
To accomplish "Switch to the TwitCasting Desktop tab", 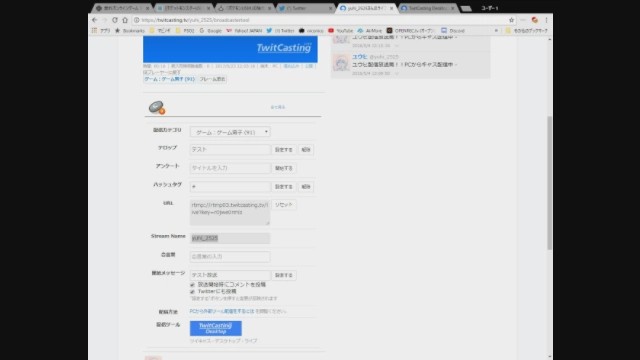I will click(x=427, y=8).
